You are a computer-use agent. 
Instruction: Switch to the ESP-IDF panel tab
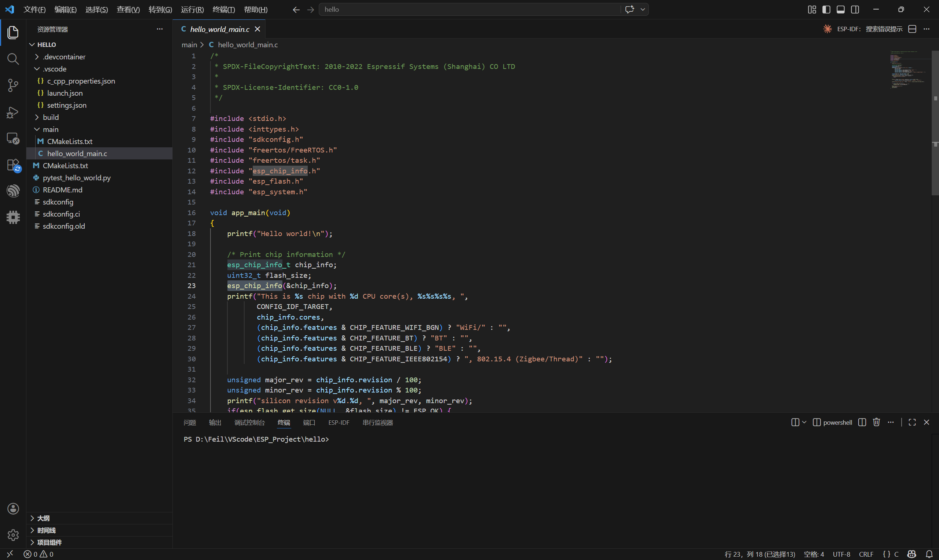coord(339,422)
